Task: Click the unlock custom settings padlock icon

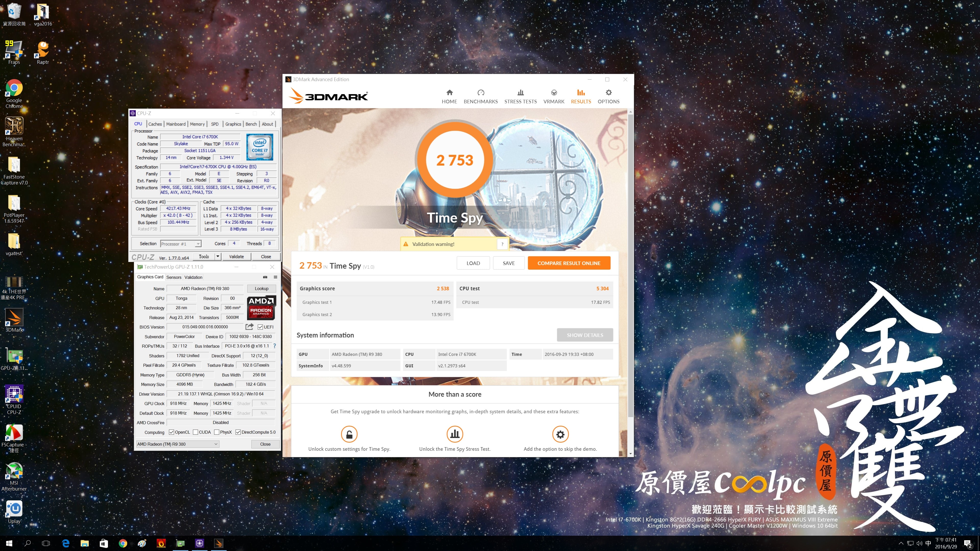Action: [x=349, y=434]
